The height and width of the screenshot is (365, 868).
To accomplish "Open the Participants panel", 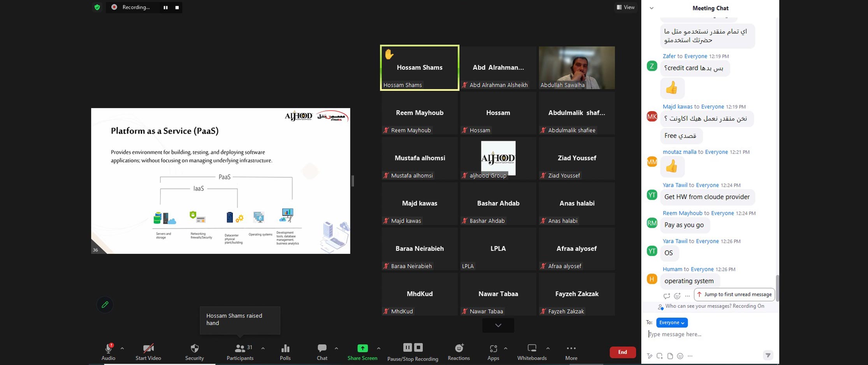I will coord(240,349).
